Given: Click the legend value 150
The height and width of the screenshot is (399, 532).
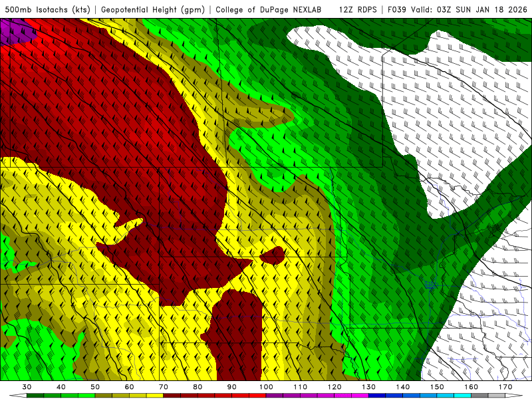Looking at the screenshot, I should (x=437, y=387).
